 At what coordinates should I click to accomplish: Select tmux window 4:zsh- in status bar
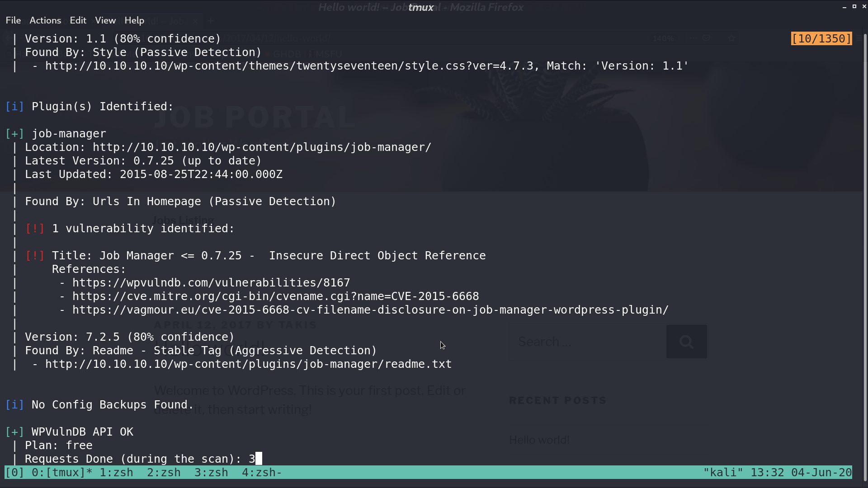(262, 472)
